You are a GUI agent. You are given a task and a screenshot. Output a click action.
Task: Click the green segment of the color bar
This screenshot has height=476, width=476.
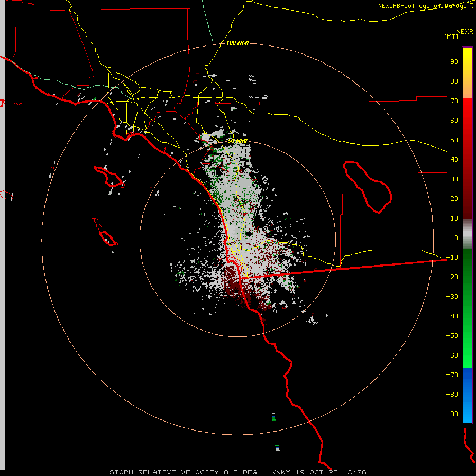pyautogui.click(x=467, y=309)
